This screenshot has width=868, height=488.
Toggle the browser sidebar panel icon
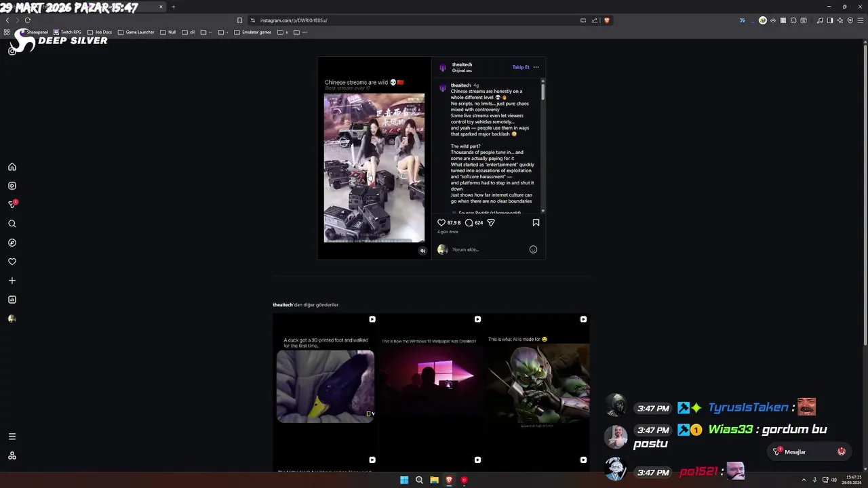tap(829, 20)
